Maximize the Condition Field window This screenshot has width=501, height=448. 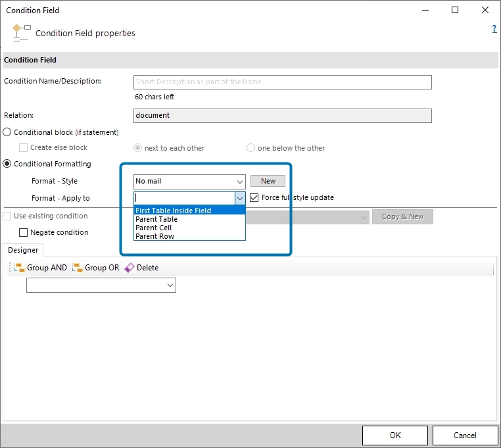click(455, 10)
